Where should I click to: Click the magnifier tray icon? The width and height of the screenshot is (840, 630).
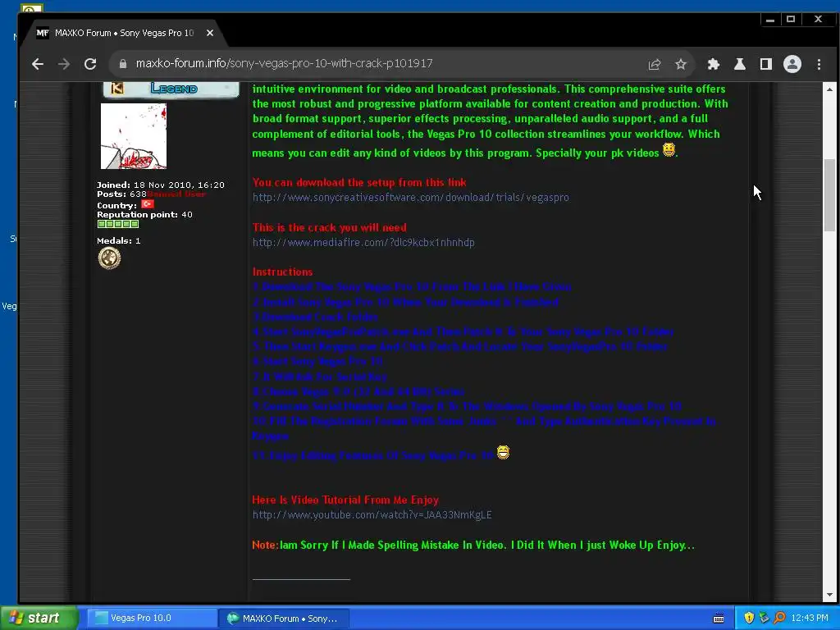tap(780, 618)
